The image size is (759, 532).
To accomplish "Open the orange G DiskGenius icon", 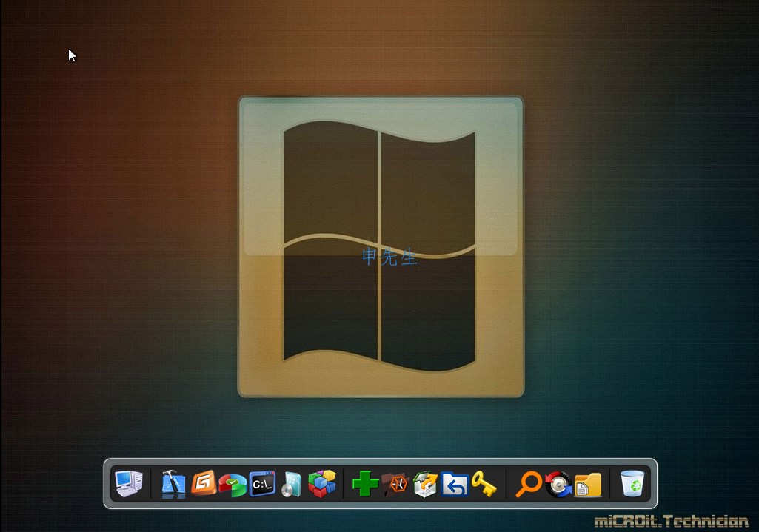I will pyautogui.click(x=203, y=484).
